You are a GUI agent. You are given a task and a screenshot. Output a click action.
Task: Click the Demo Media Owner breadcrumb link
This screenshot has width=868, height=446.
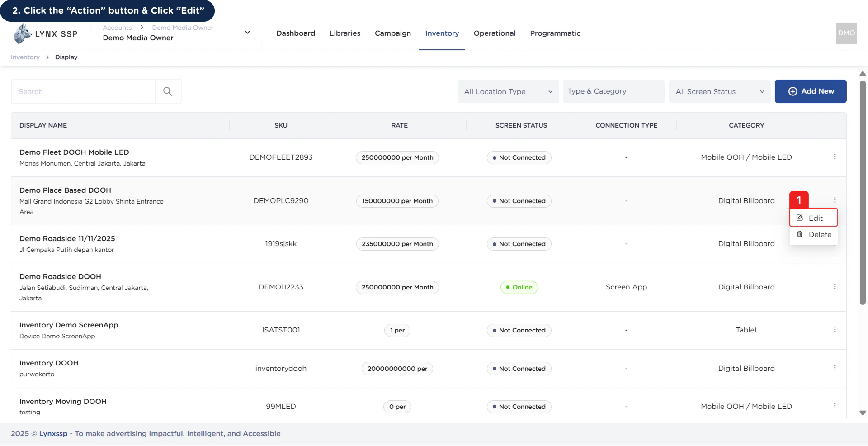tap(183, 28)
